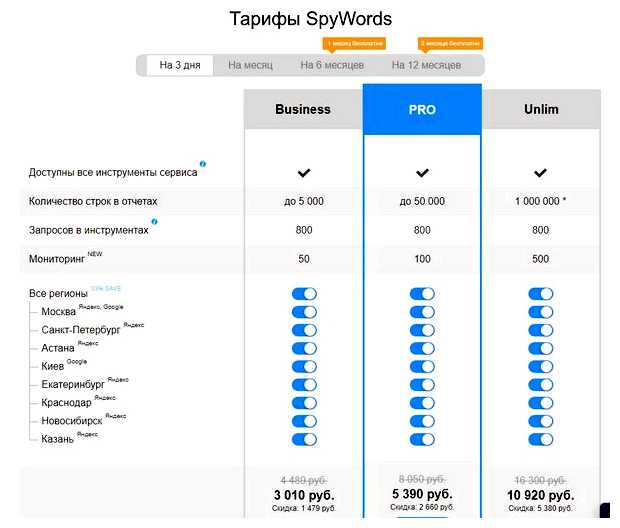Screen dimensions: 620x528
Task: Toggle Санкт-Петербург switch in PRO column
Action: point(422,330)
